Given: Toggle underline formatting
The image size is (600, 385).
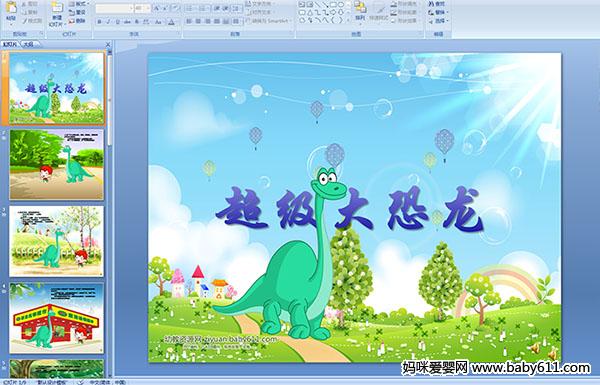Looking at the screenshot, I should pos(117,22).
